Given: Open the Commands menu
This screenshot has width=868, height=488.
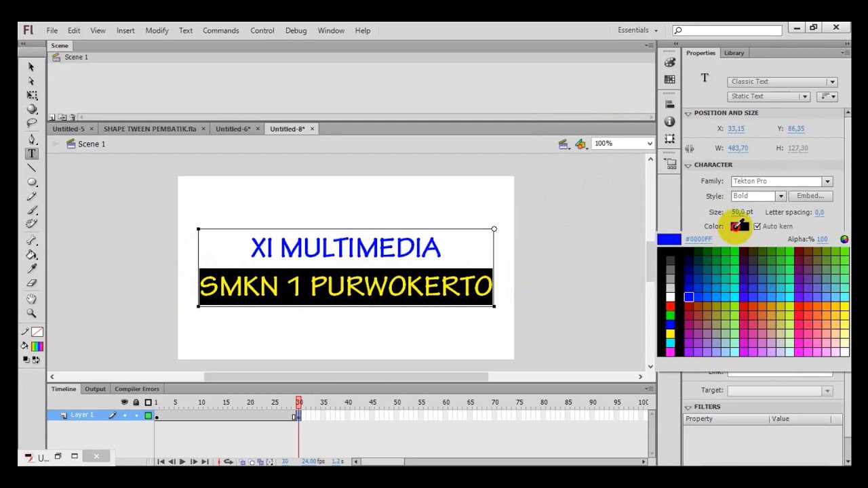Looking at the screenshot, I should pos(220,30).
